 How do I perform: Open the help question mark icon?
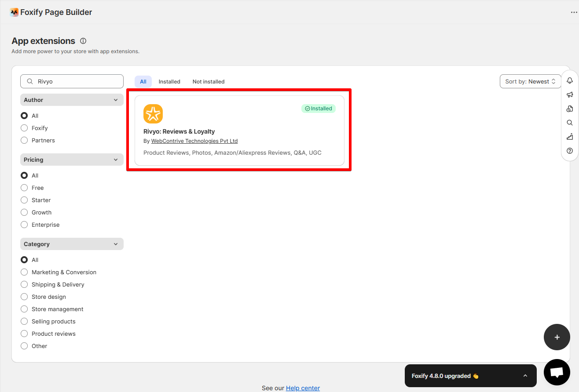(570, 151)
